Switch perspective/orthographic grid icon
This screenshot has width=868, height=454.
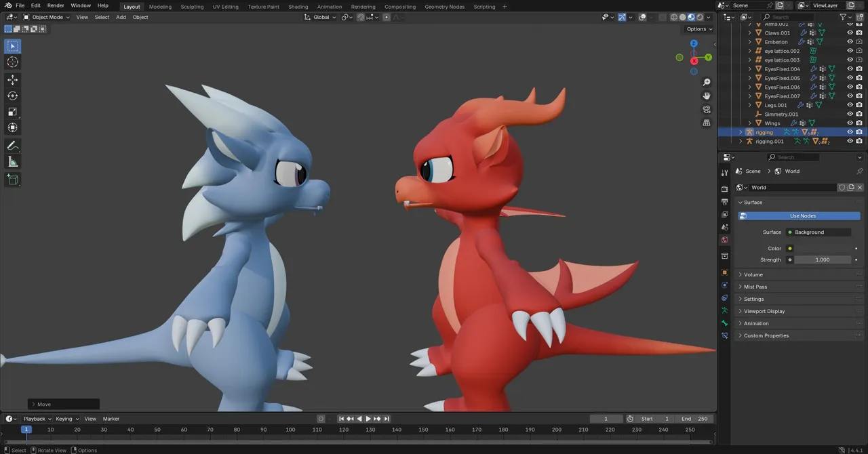[707, 123]
